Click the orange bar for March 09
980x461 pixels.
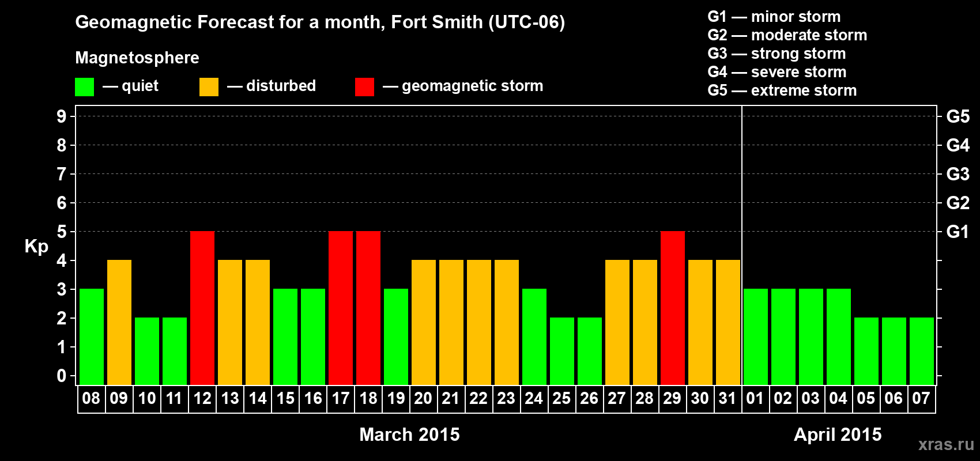pos(119,322)
